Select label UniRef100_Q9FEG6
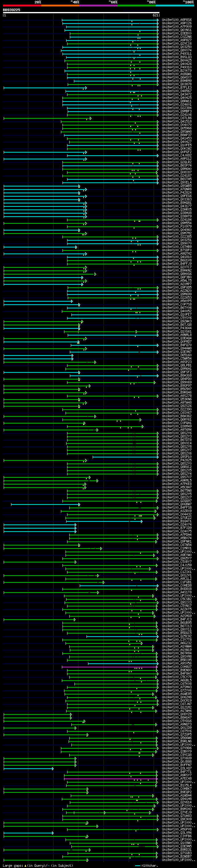 pos(177,196)
